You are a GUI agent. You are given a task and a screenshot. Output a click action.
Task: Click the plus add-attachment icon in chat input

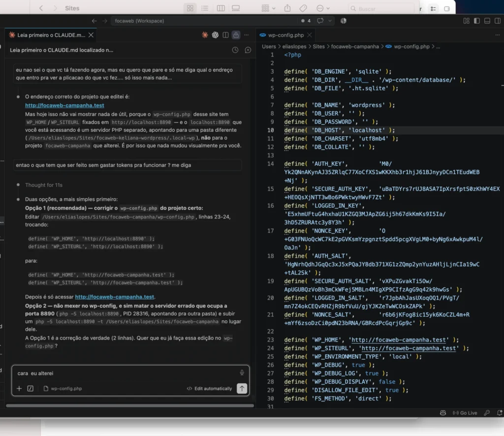coord(19,388)
